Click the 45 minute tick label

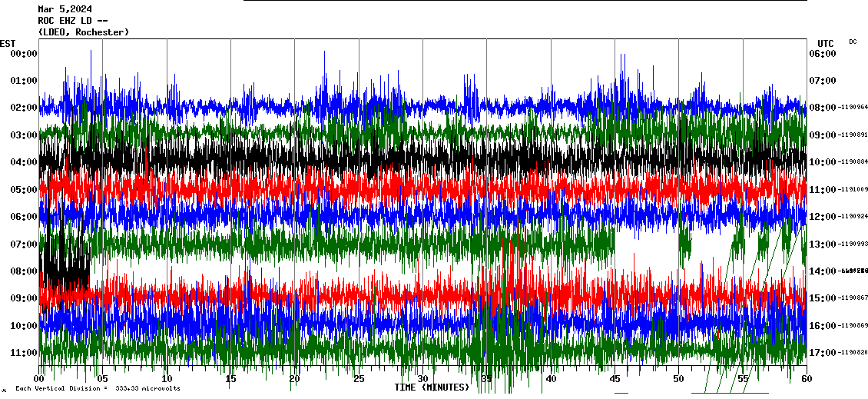pyautogui.click(x=615, y=379)
